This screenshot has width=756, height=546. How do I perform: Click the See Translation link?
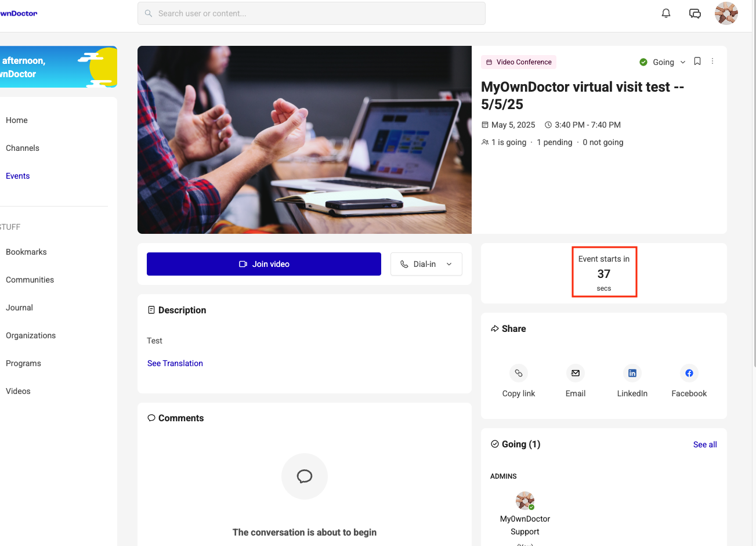(175, 363)
